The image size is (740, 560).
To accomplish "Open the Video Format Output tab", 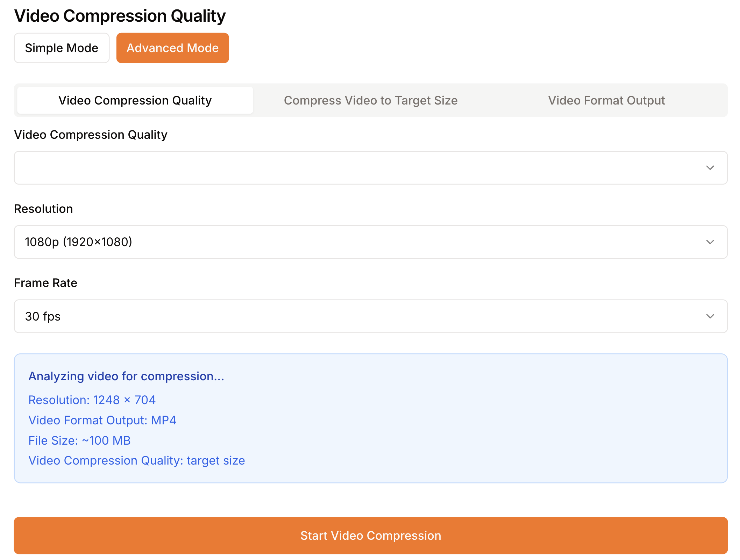I will (x=606, y=100).
